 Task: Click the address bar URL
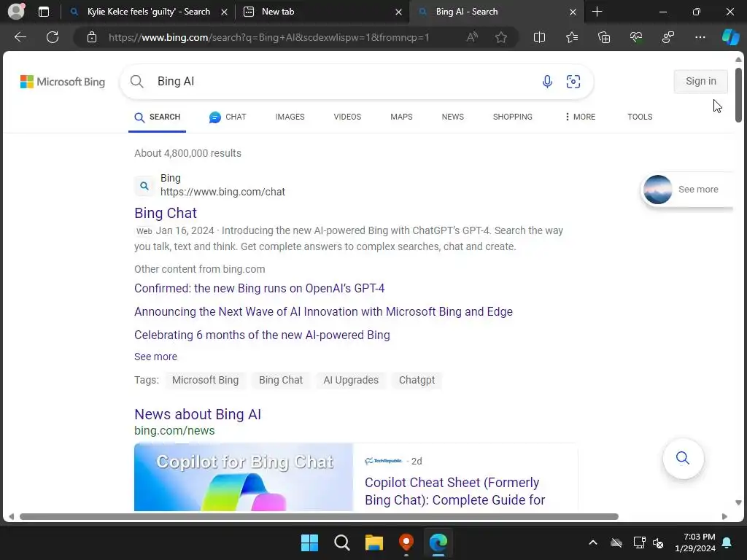pyautogui.click(x=268, y=37)
